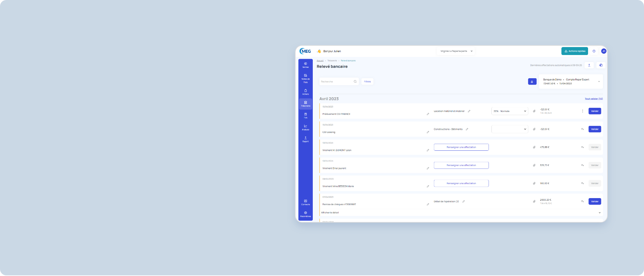Viewport: 644px width, 276px height.
Task: Click the pencil next to Location matériel et mobilier
Action: [469, 111]
